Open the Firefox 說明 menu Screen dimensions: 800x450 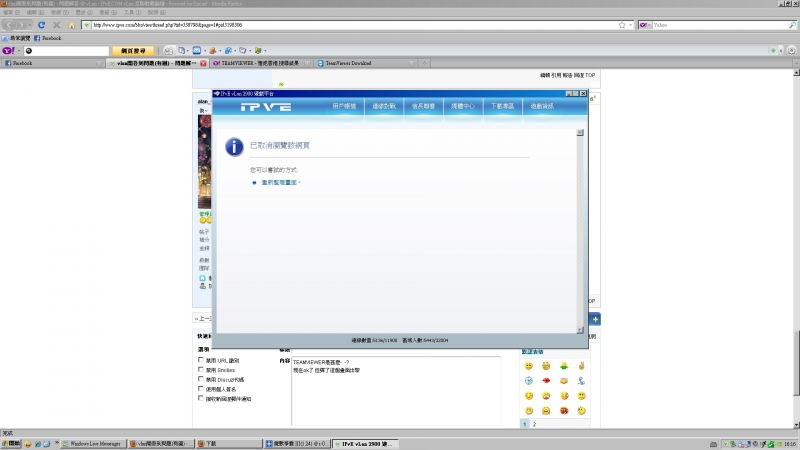156,12
